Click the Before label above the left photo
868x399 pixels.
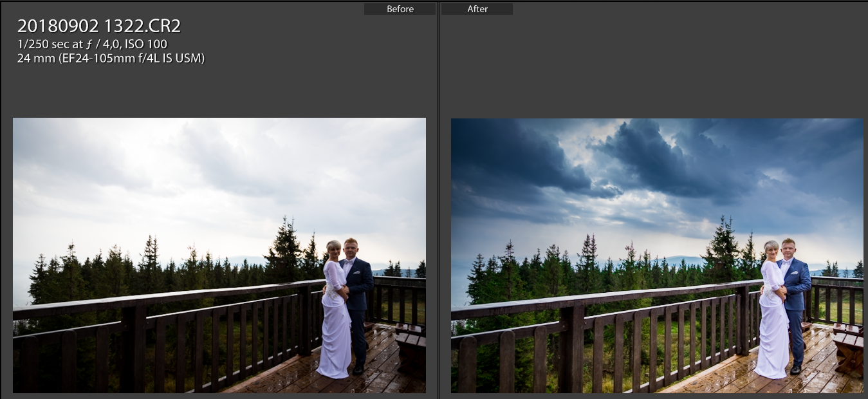(x=400, y=9)
